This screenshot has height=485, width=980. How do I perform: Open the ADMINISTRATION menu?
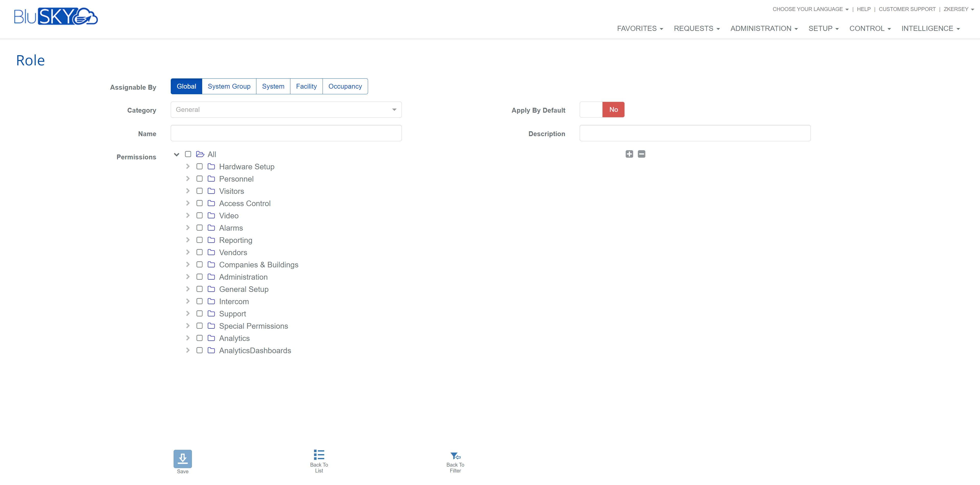pyautogui.click(x=764, y=29)
